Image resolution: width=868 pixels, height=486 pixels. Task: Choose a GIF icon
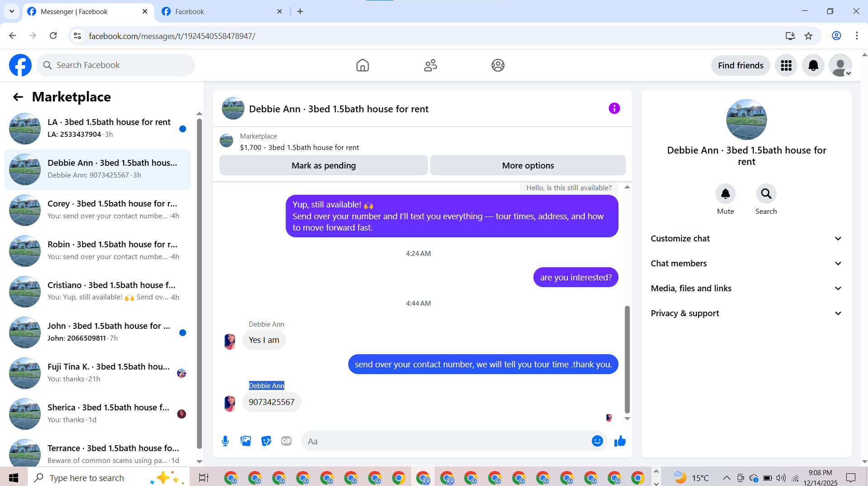(286, 441)
